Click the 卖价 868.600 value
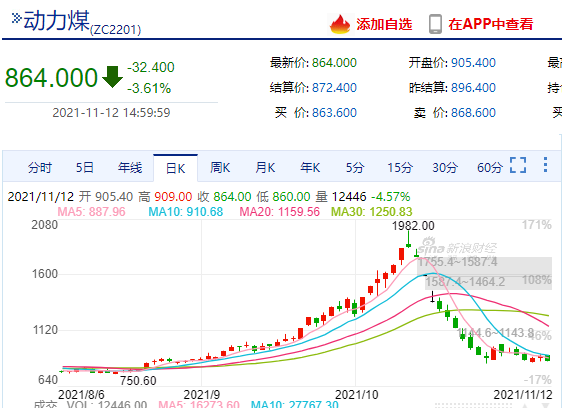The width and height of the screenshot is (562, 408). (473, 113)
